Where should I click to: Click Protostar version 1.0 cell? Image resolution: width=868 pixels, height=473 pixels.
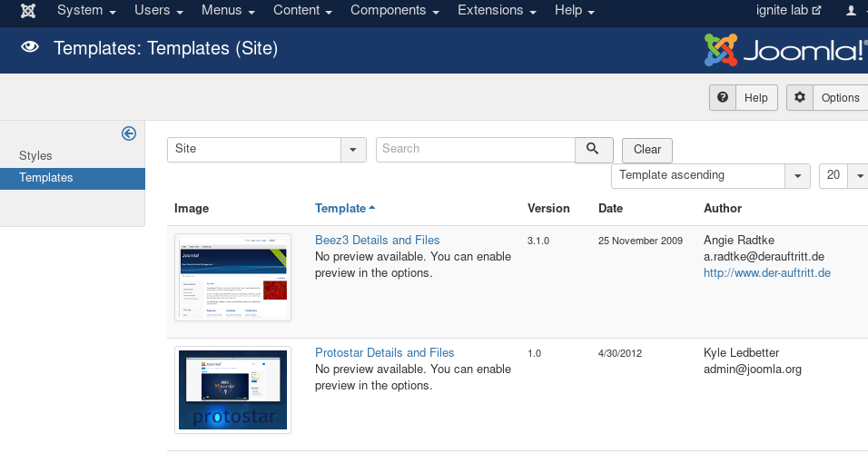tap(534, 353)
